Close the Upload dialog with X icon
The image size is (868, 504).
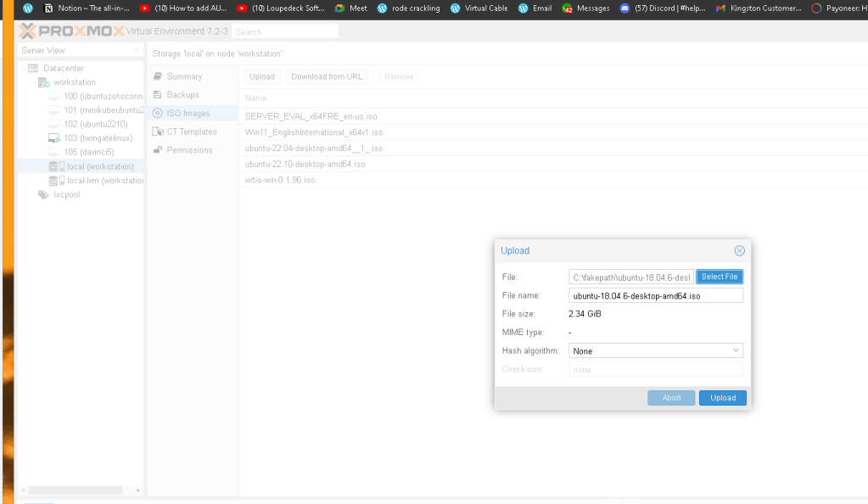click(740, 251)
